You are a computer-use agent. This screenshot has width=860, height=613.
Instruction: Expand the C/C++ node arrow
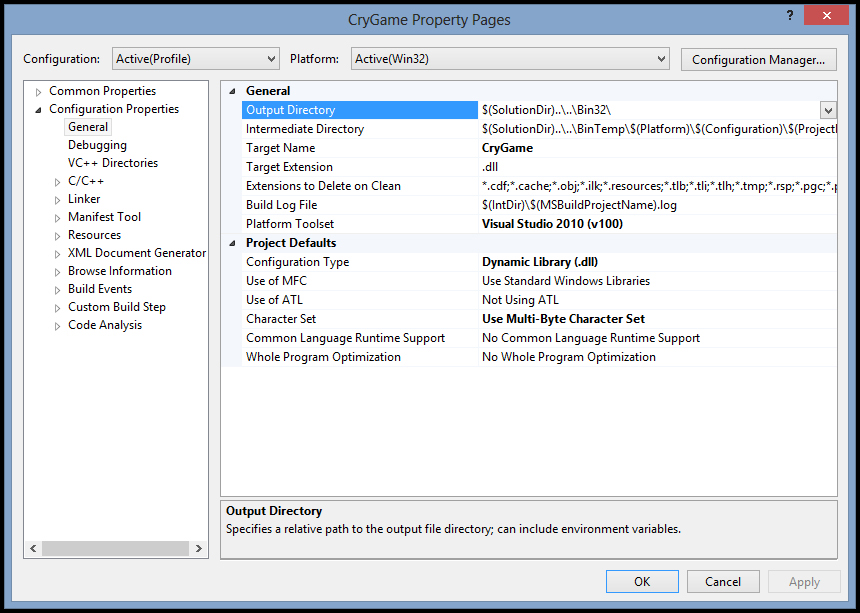coord(58,181)
